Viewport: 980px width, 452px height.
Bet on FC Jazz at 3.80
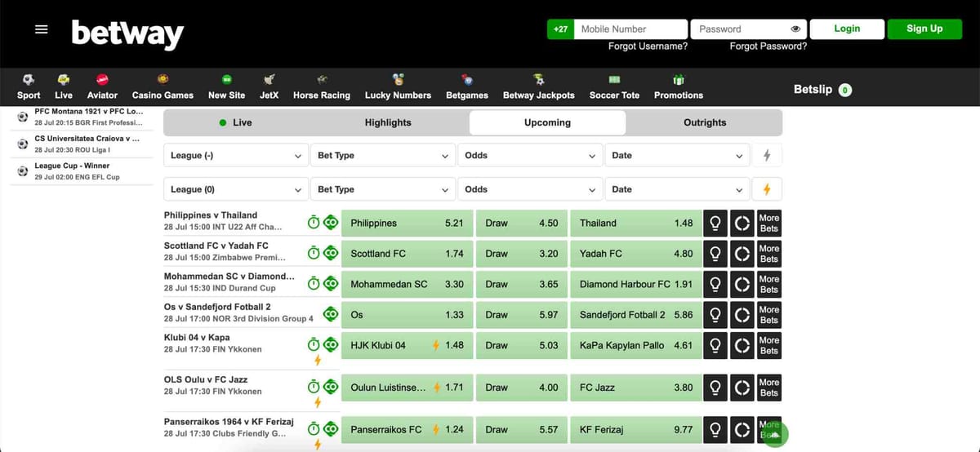coord(635,388)
